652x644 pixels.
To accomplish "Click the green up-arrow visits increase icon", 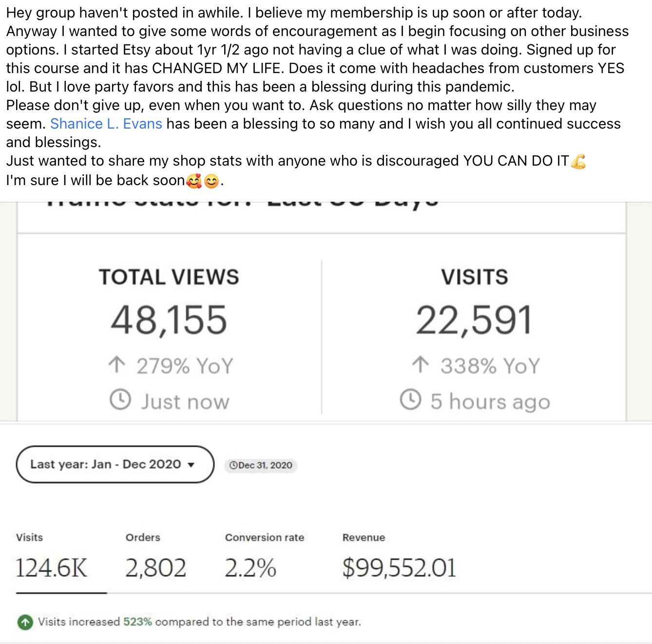I will pyautogui.click(x=25, y=622).
